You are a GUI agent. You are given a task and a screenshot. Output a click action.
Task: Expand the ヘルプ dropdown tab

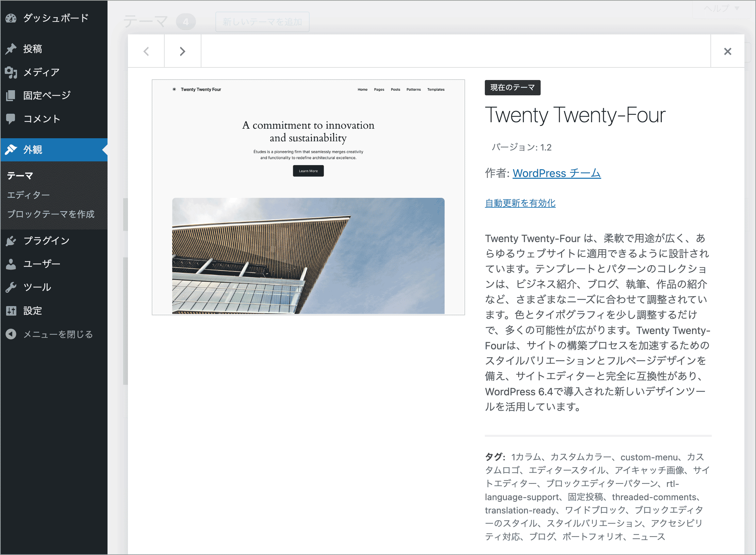[721, 8]
